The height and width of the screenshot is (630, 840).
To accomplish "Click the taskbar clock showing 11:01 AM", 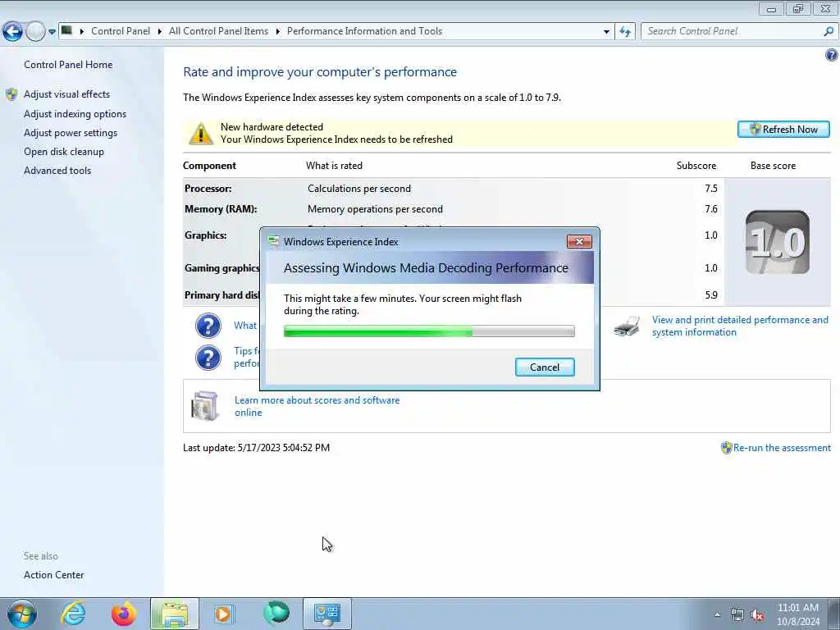I will pos(797,614).
